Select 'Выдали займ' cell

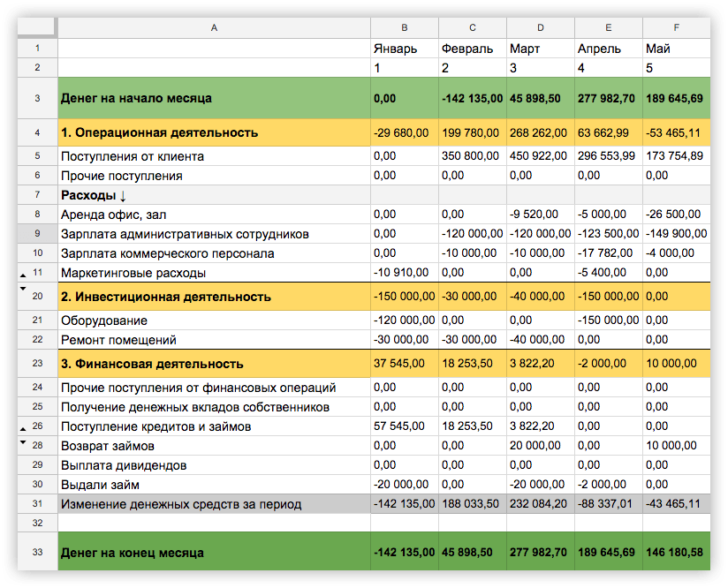(214, 485)
